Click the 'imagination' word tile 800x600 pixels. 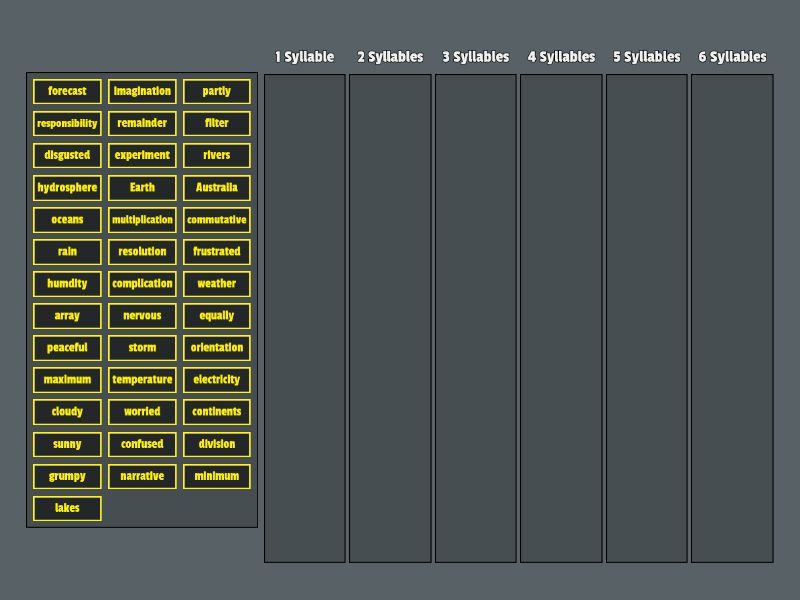[x=142, y=92]
